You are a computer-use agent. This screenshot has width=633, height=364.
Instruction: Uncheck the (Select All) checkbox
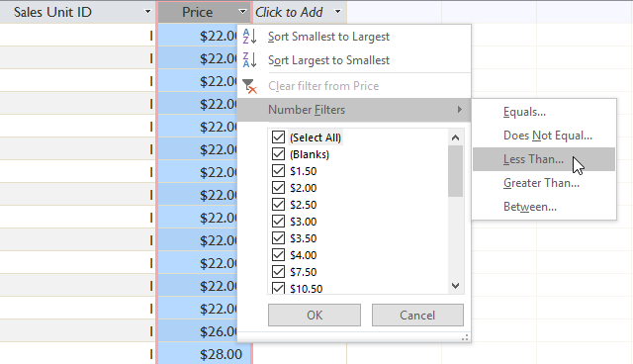tap(278, 137)
